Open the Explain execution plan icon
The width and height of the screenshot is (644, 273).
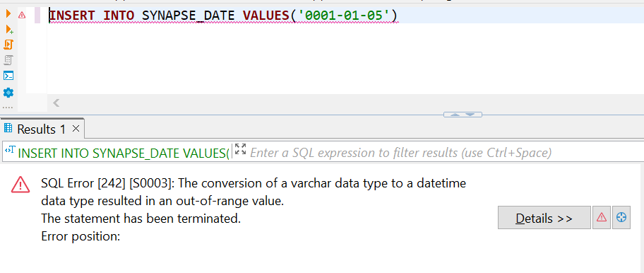8,60
